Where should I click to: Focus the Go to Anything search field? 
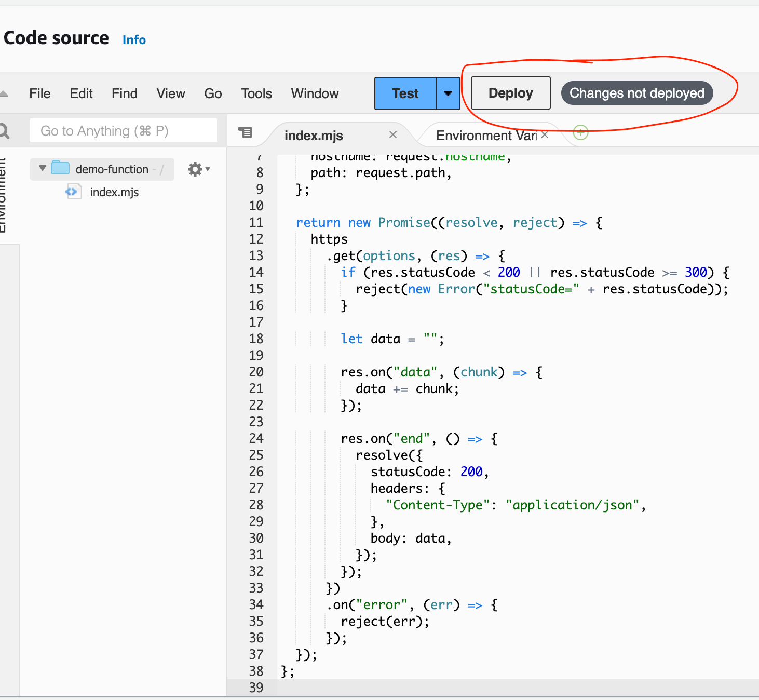pos(124,131)
